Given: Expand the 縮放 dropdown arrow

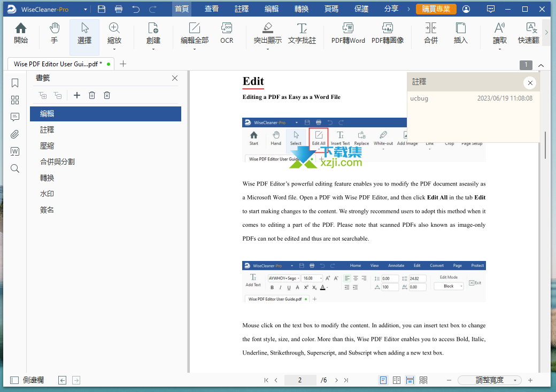Looking at the screenshot, I should pyautogui.click(x=114, y=49).
